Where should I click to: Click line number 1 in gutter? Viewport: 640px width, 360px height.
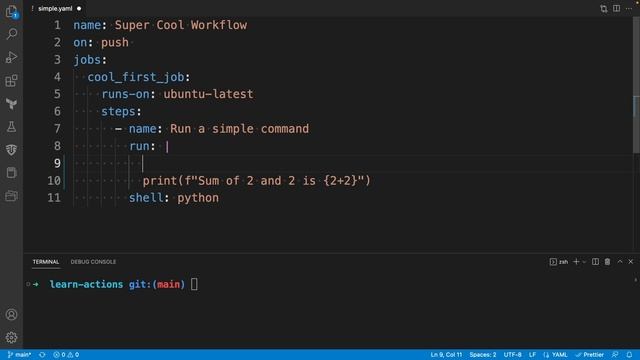[x=58, y=25]
